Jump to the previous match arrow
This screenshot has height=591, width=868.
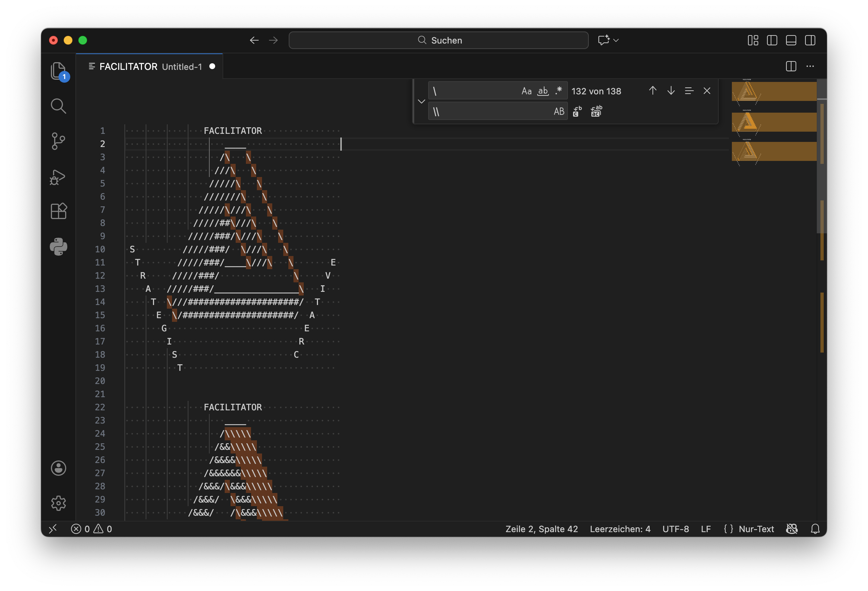pos(652,91)
